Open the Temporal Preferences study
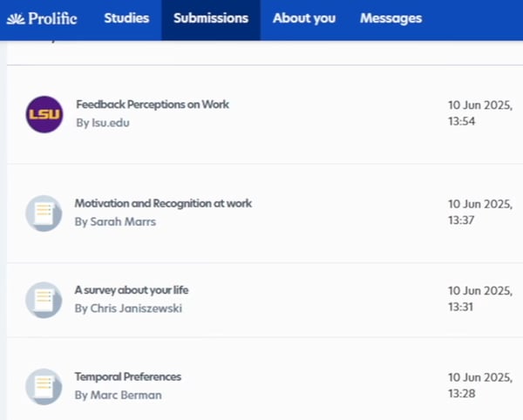The height and width of the screenshot is (420, 523). [128, 377]
